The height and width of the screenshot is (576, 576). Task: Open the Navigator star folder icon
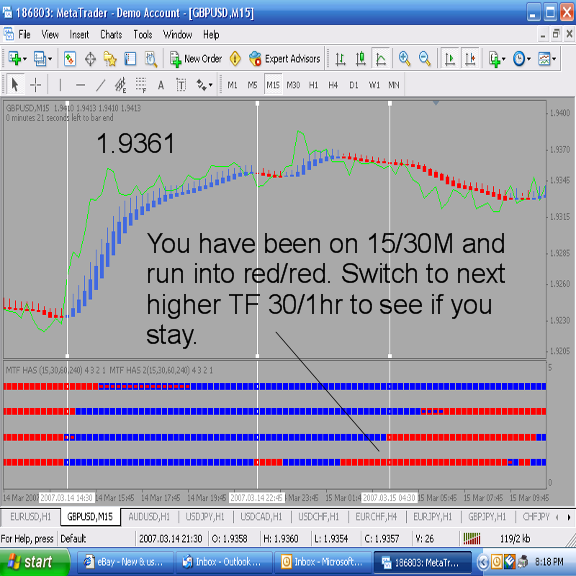click(x=110, y=59)
